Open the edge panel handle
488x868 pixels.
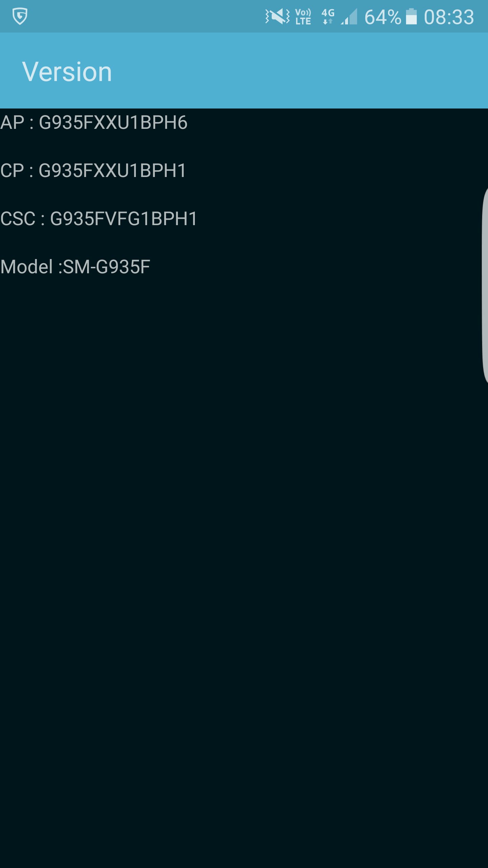pos(485,285)
